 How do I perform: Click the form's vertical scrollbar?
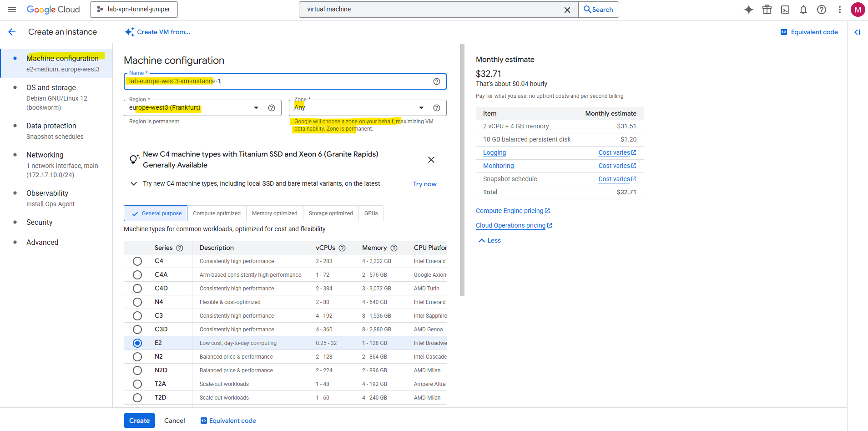pos(462,170)
